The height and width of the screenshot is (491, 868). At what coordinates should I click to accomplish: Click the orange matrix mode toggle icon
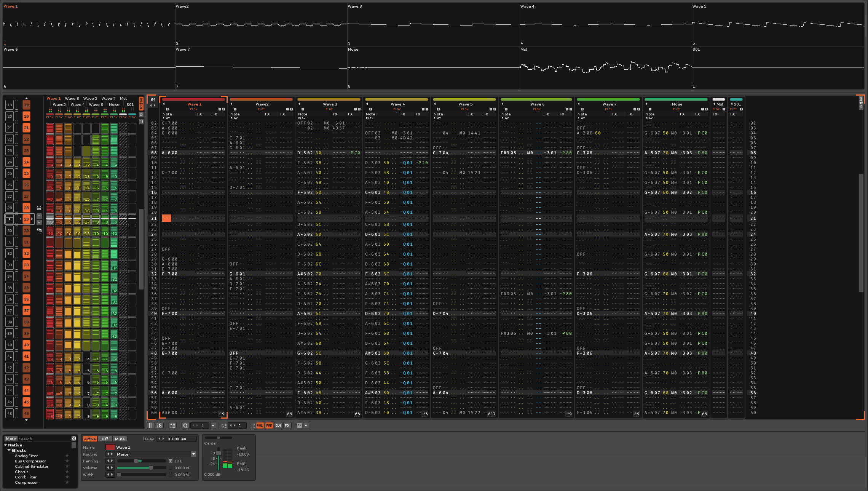coord(141,103)
